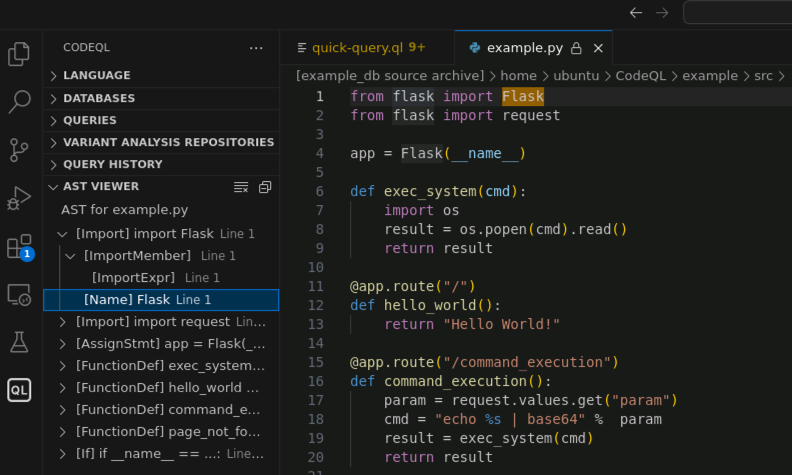Screen dimensions: 792x475
Task: Open the Source Control view
Action: click(19, 150)
